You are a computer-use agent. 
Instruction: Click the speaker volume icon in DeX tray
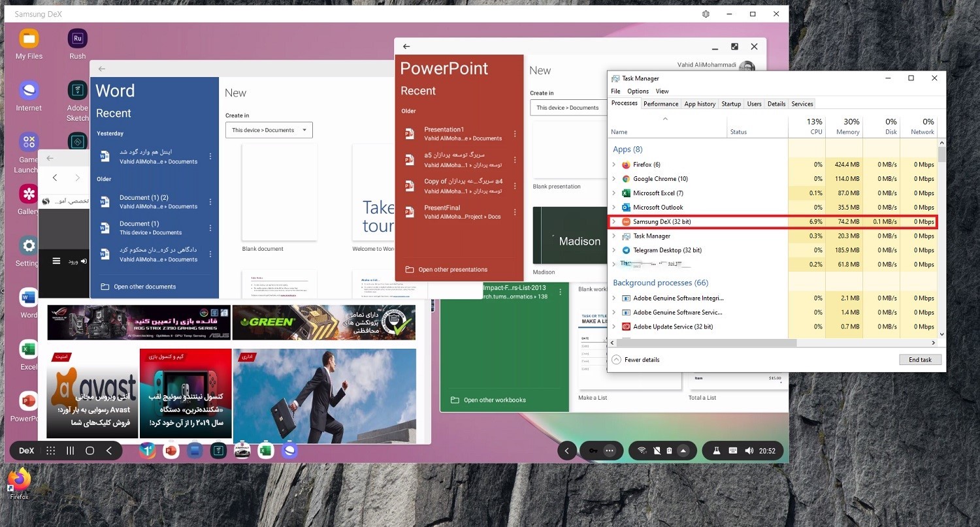tap(749, 451)
